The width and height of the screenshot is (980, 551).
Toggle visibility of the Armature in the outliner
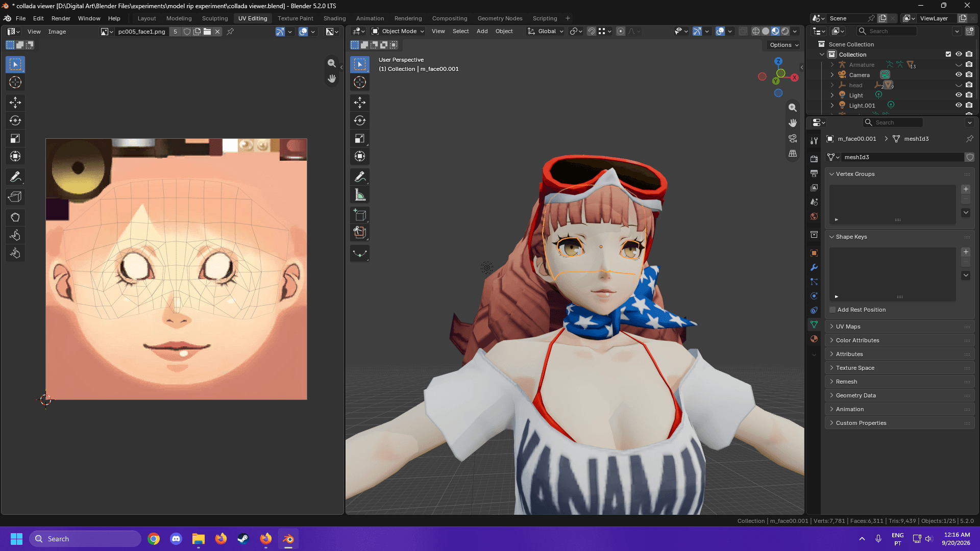click(x=959, y=65)
